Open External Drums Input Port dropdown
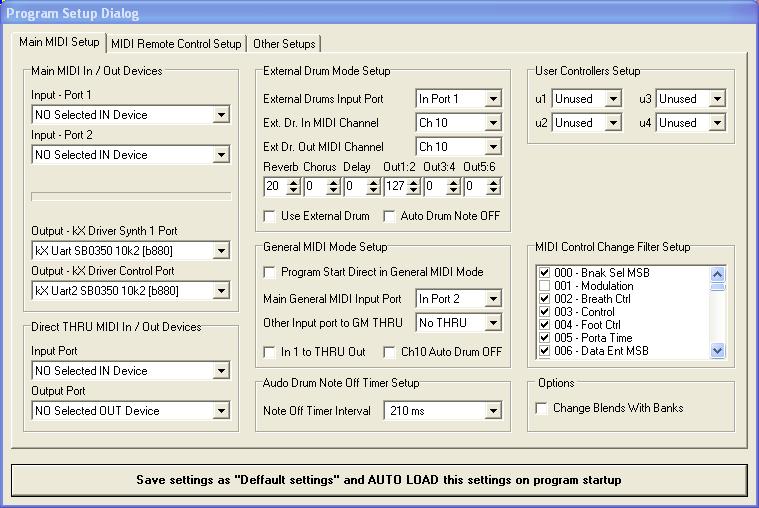759x508 pixels. pos(492,99)
